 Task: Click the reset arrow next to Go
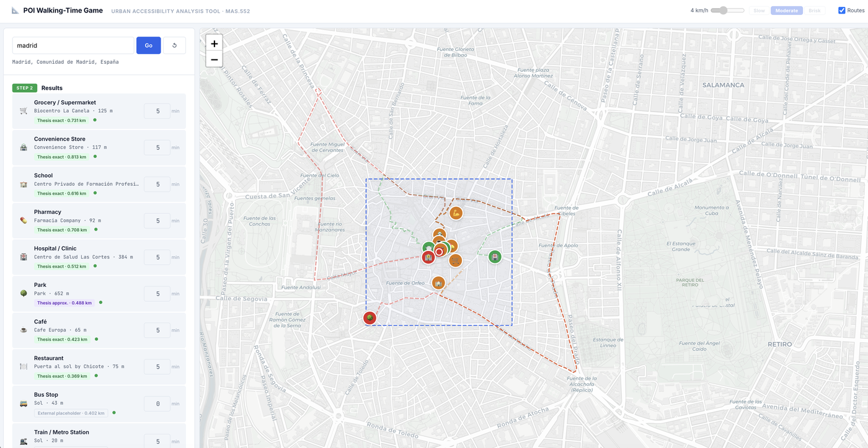point(174,45)
